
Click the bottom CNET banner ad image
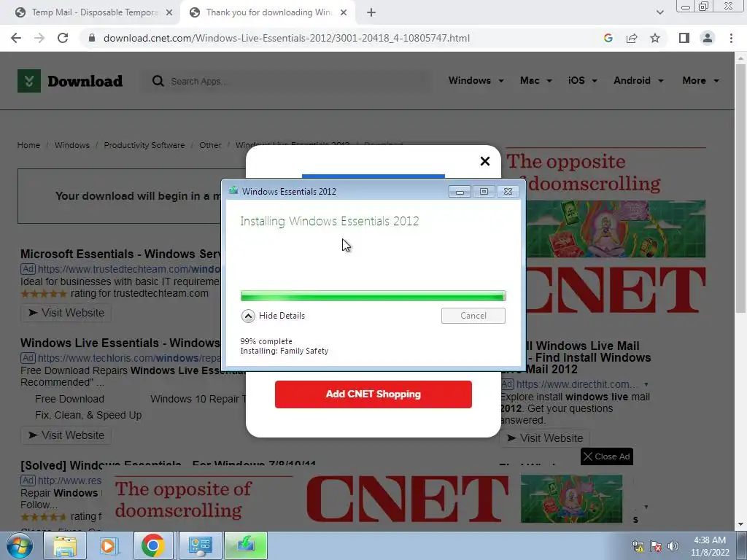tap(368, 500)
